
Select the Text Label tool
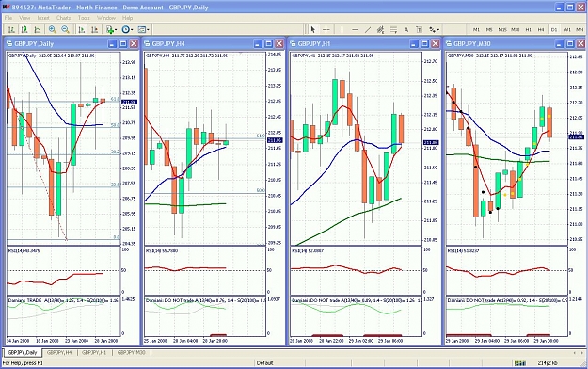(420, 29)
